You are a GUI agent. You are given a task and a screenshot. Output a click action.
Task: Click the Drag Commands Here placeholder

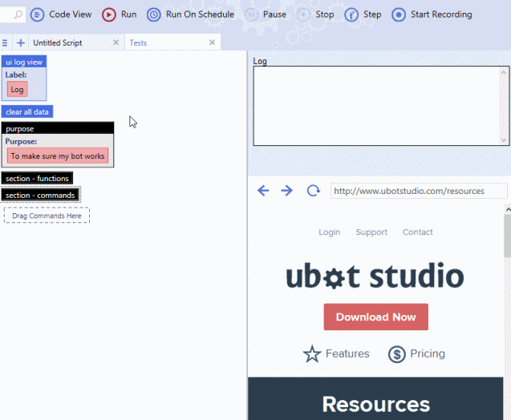(x=47, y=215)
